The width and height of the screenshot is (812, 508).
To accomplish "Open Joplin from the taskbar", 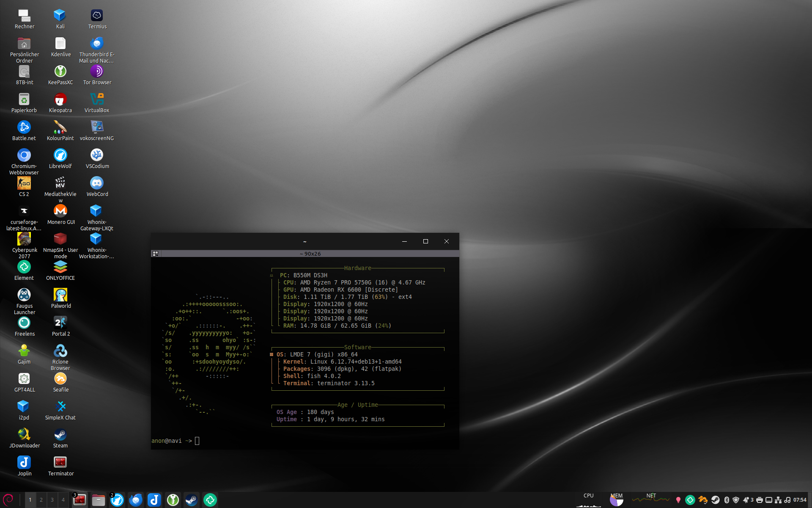I will coord(154,500).
